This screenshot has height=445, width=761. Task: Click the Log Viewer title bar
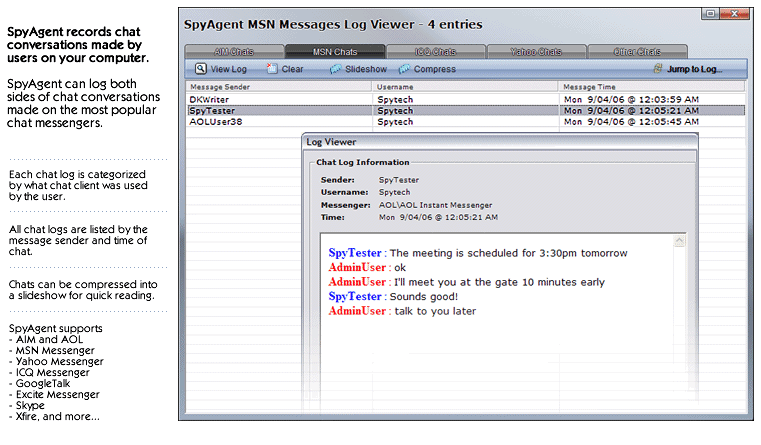[500, 142]
